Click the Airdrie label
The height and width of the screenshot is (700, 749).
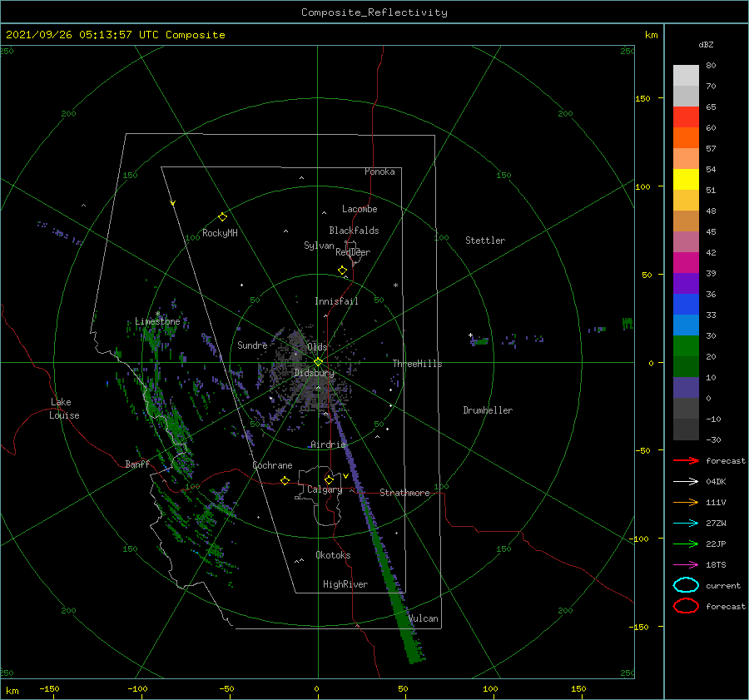coord(328,444)
